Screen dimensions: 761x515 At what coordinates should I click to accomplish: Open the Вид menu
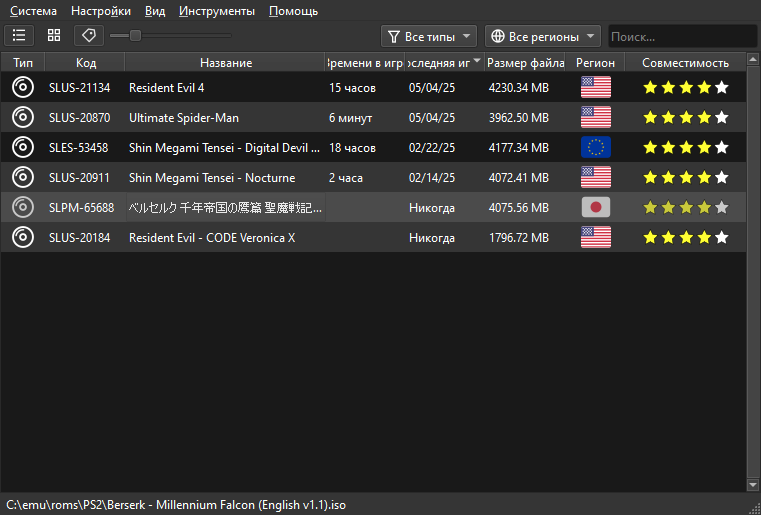[x=155, y=11]
